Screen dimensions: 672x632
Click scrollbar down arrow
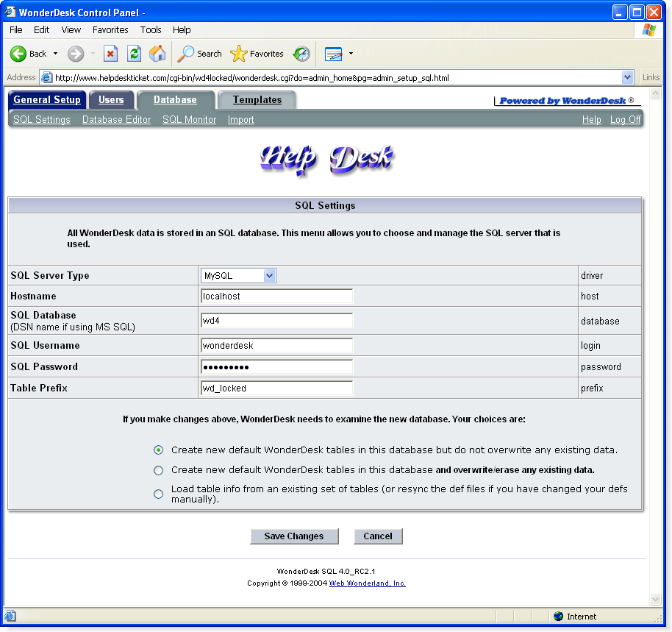[x=655, y=599]
